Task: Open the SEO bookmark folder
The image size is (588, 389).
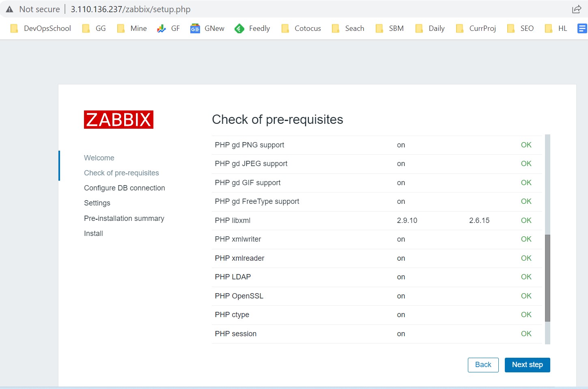Action: [x=521, y=28]
